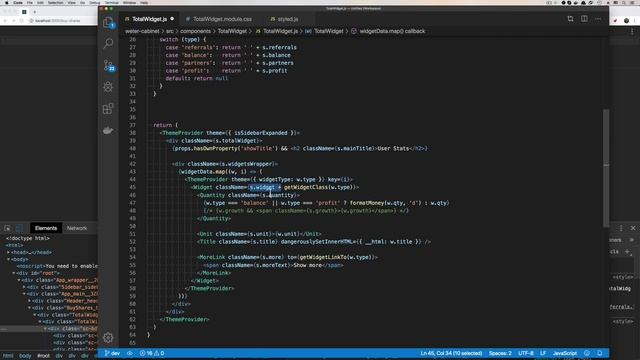Image resolution: width=640 pixels, height=360 pixels.
Task: Click the UTF-8 encoding indicator
Action: [x=526, y=353]
